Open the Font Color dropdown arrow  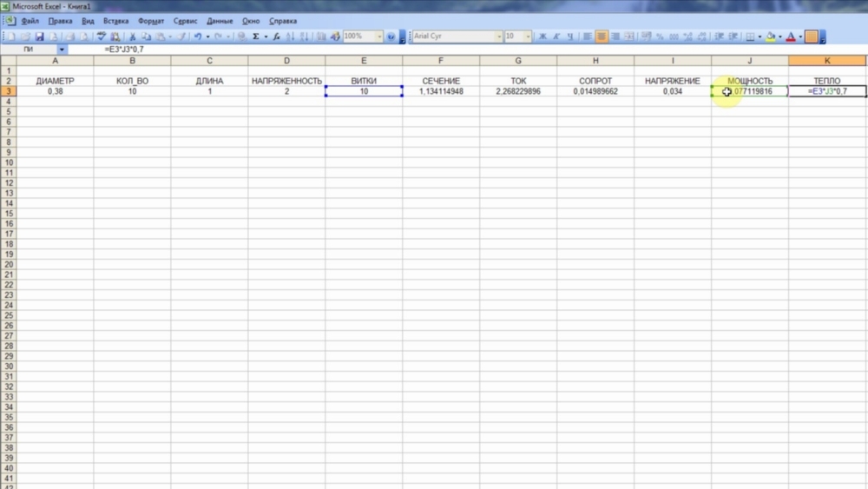(x=800, y=36)
